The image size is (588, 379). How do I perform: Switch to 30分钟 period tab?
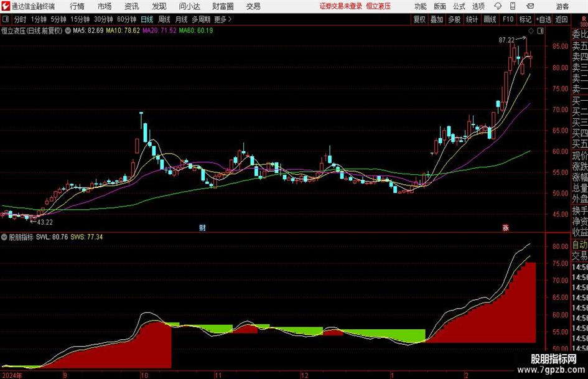point(103,19)
